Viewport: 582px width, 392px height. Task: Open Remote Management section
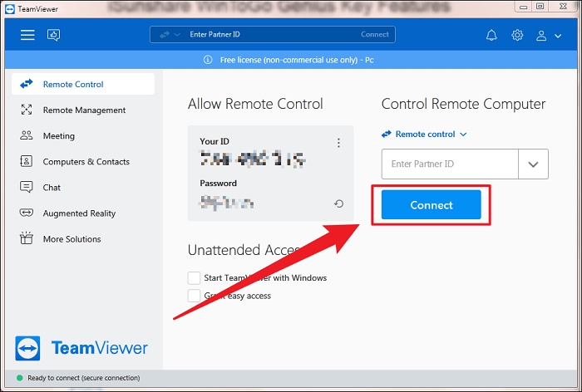(83, 110)
